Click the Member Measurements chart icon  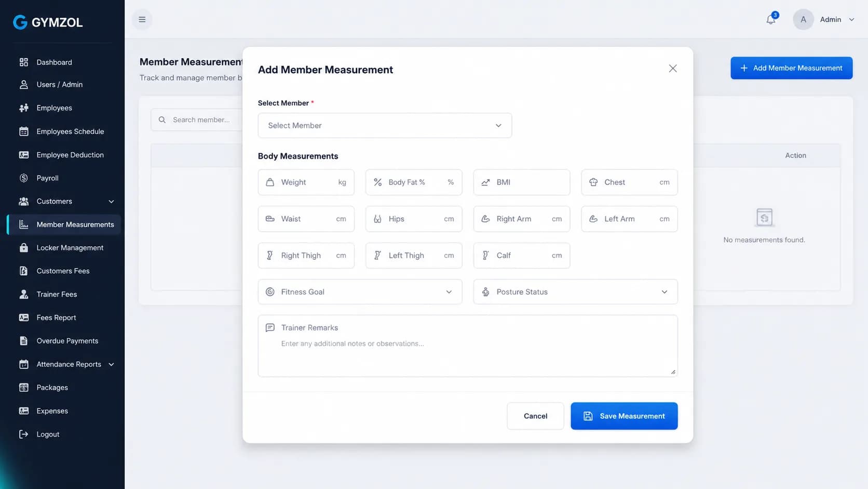click(x=24, y=224)
